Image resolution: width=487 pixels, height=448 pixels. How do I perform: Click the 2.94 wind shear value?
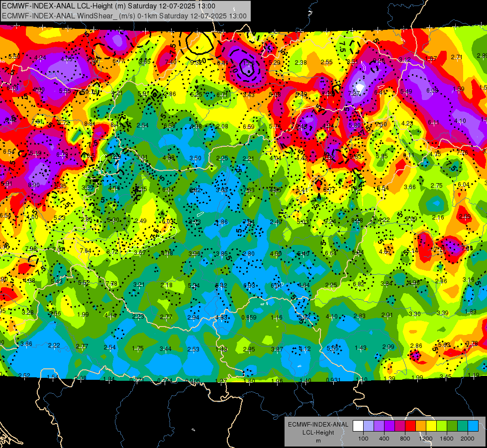point(193,318)
